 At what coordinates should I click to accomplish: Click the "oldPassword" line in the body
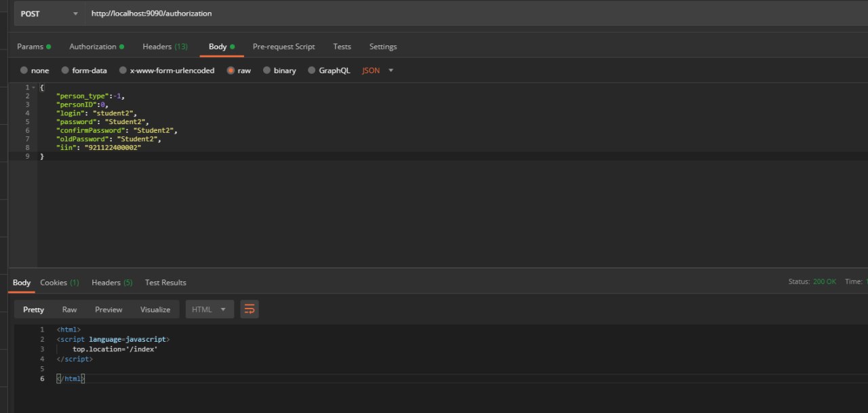tap(108, 139)
